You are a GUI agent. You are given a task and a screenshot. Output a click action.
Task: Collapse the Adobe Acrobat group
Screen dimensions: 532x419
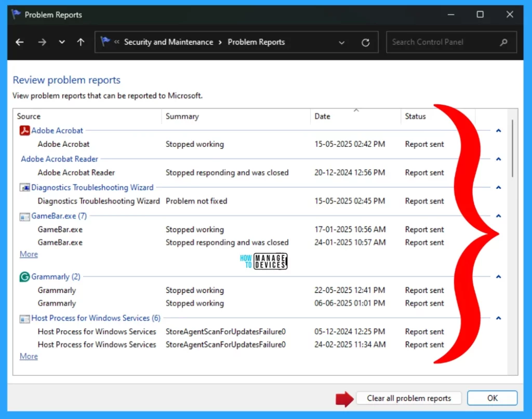(498, 130)
